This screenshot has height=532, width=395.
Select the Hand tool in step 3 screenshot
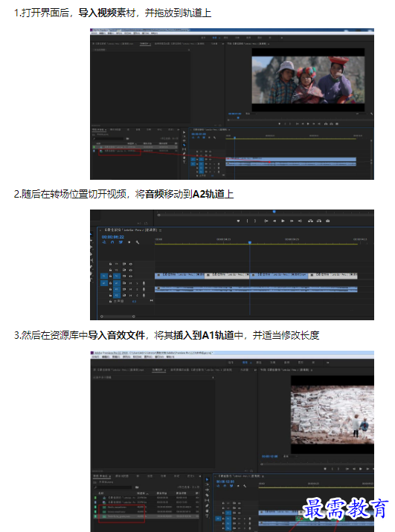(x=208, y=510)
